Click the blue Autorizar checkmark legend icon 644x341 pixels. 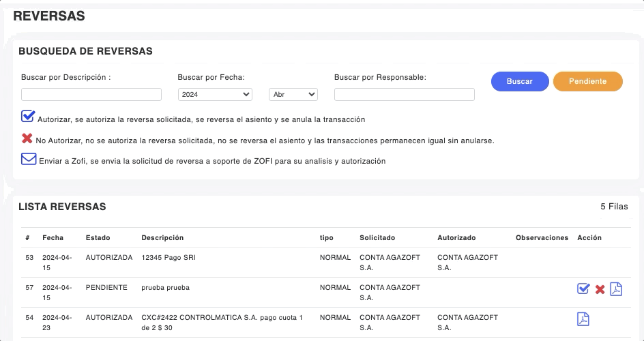tap(28, 116)
